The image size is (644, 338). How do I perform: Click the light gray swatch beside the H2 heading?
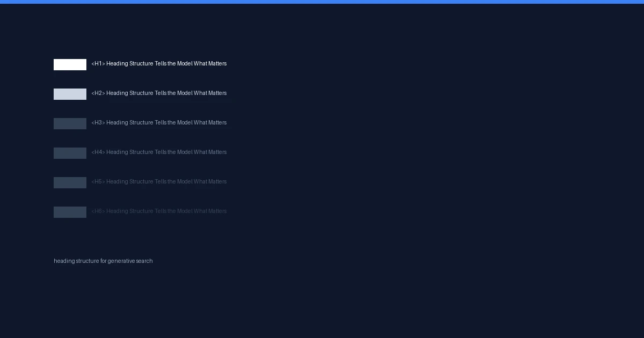70,94
